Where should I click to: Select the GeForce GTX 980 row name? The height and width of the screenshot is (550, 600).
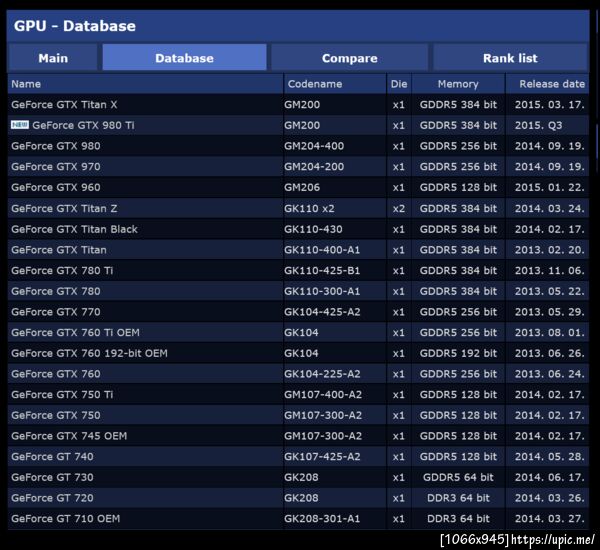[x=56, y=146]
